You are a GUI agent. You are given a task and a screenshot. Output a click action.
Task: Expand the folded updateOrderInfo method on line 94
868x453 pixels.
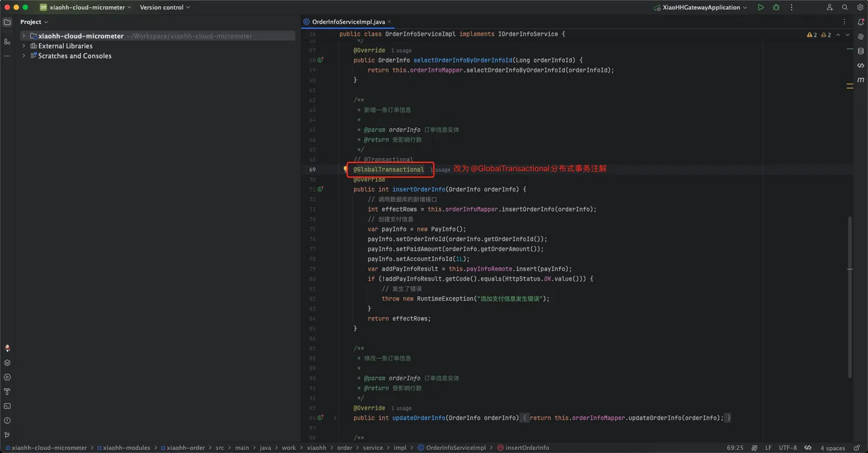[x=335, y=418]
